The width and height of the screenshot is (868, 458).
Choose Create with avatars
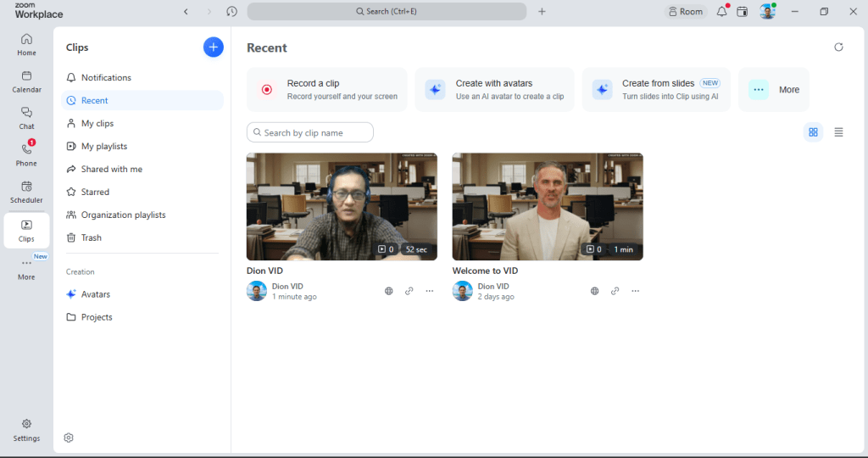494,90
